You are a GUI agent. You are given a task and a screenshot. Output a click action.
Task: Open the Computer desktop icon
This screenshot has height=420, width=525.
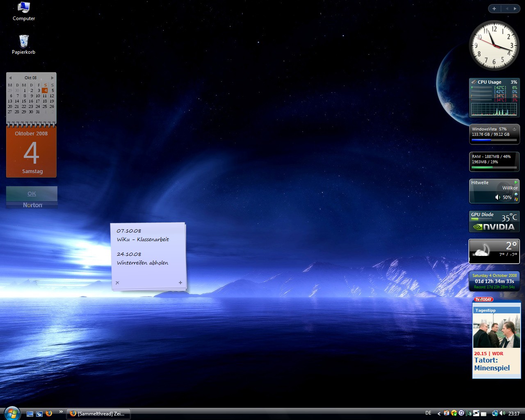coord(24,11)
